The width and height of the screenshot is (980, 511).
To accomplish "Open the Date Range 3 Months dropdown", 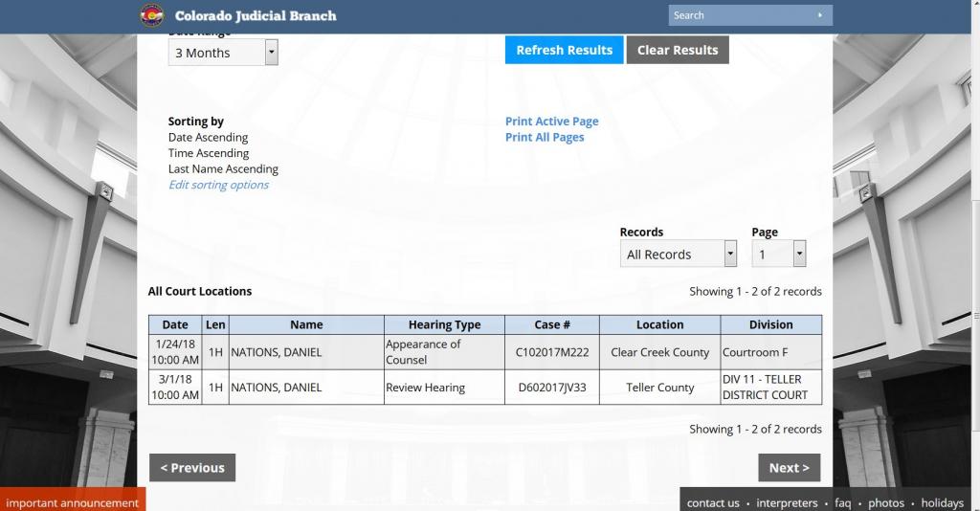I will (223, 53).
